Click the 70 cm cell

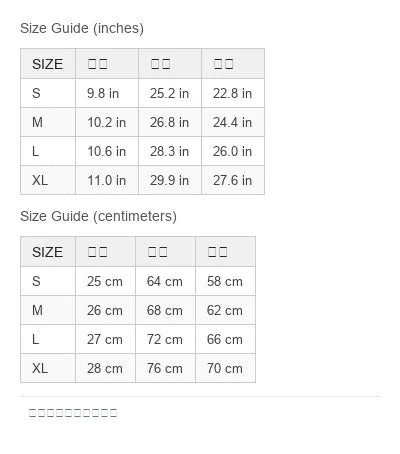click(x=225, y=368)
